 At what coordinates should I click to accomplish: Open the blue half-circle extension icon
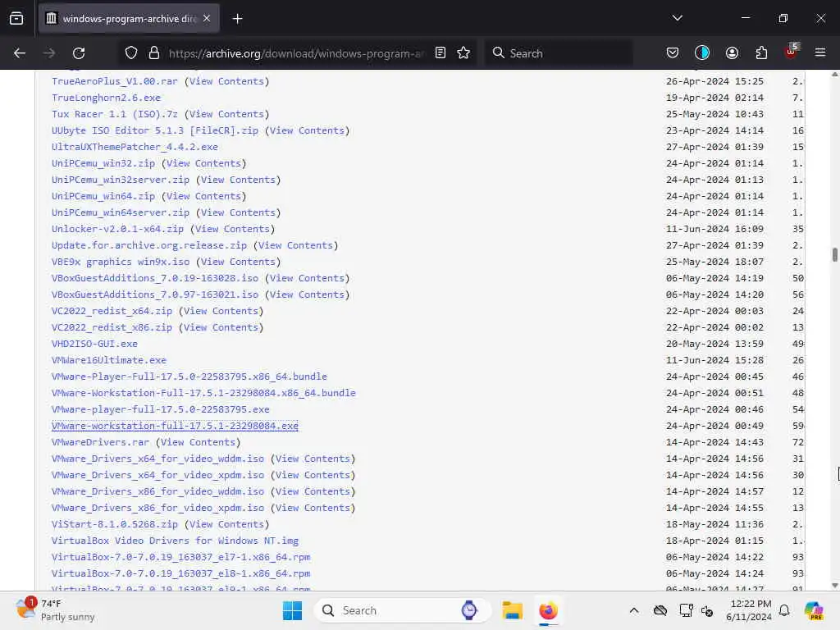tap(702, 53)
